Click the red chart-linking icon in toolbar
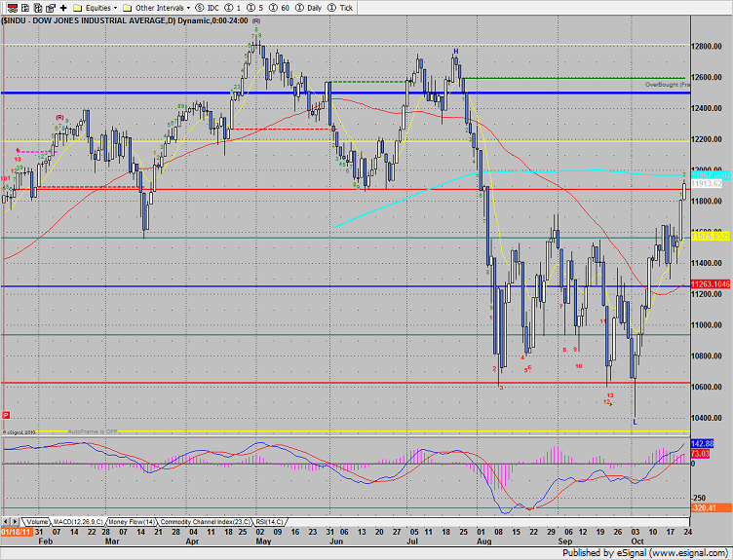Screen dimensions: 733x560 tap(13, 8)
